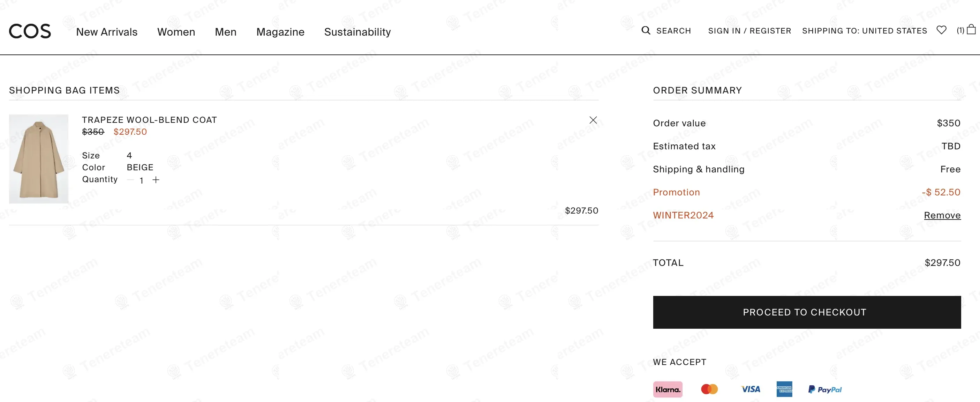Click the COS logo

pyautogui.click(x=30, y=31)
